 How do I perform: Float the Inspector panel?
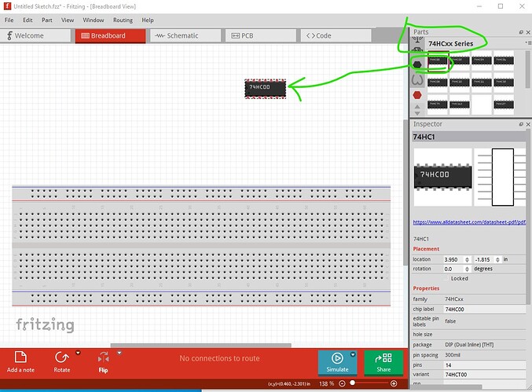pos(521,124)
